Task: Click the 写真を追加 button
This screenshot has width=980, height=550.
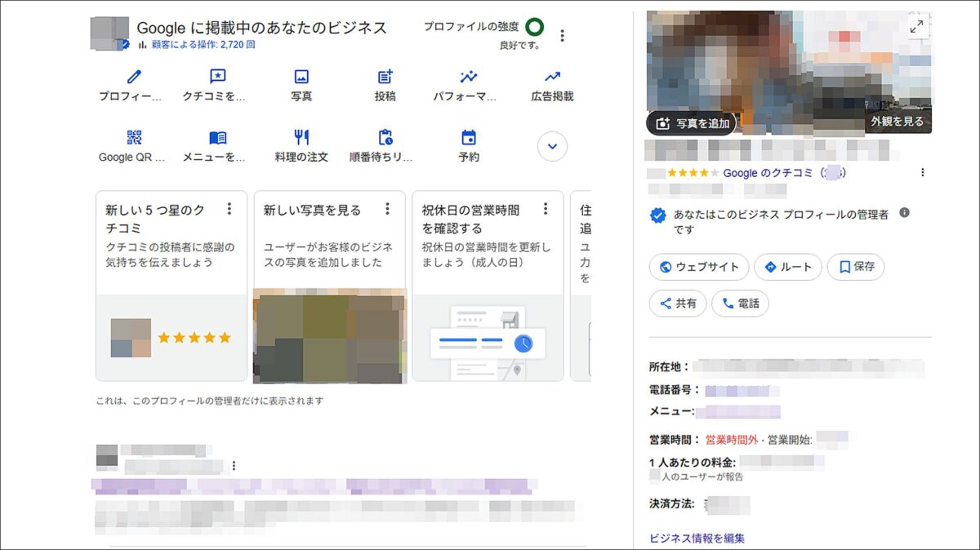Action: (x=691, y=123)
